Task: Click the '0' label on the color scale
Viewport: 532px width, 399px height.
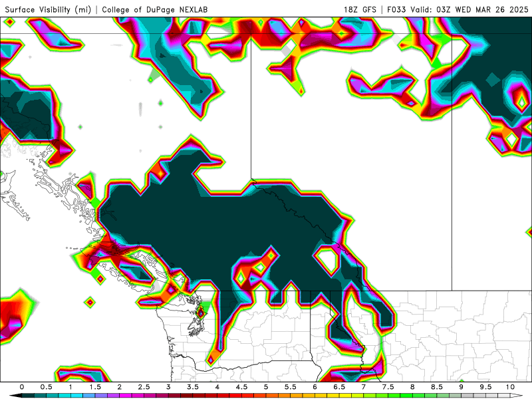Action: [x=22, y=387]
